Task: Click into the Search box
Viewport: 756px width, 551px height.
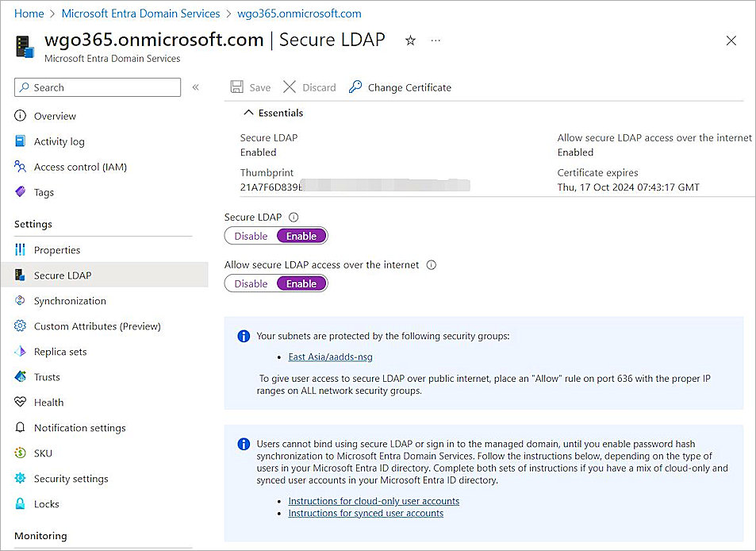Action: point(97,87)
